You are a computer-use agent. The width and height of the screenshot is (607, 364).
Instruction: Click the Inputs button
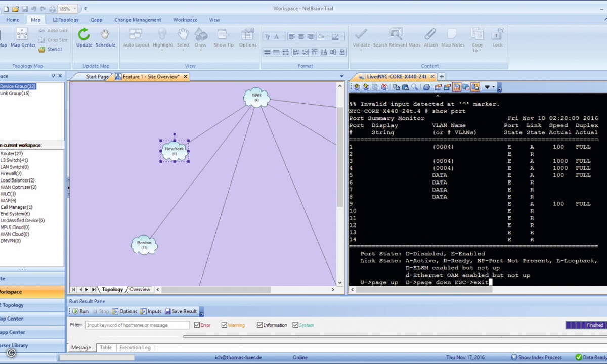pyautogui.click(x=151, y=311)
